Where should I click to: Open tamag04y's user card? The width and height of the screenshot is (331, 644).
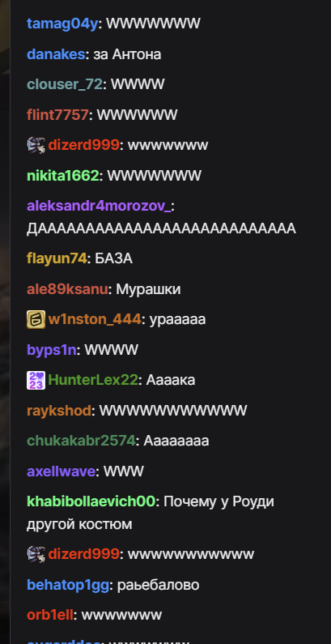pyautogui.click(x=62, y=23)
